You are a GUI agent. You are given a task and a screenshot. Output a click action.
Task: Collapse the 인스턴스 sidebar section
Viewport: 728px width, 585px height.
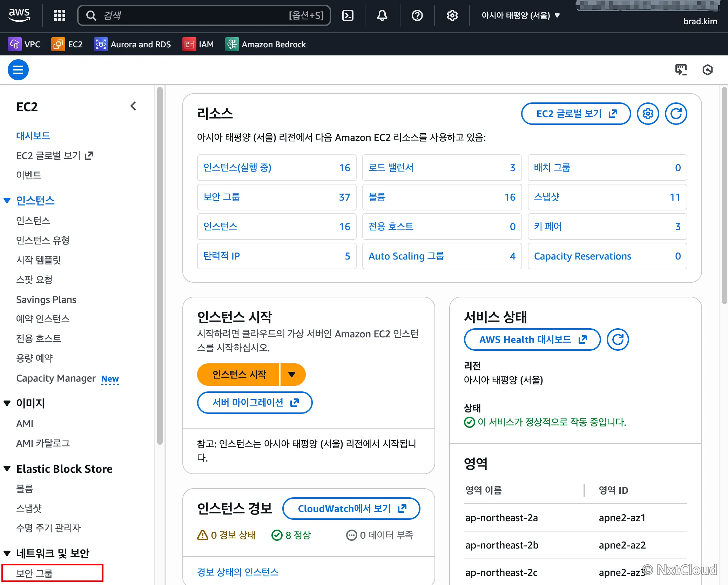7,201
